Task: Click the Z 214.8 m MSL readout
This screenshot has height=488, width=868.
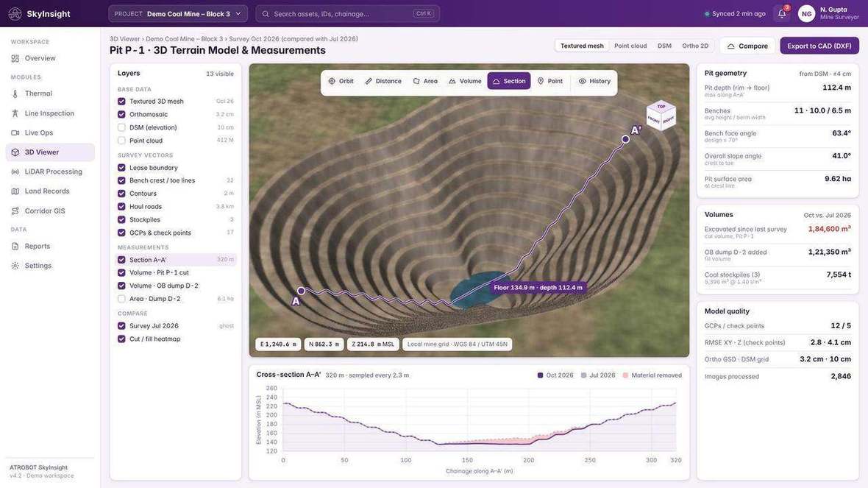Action: pyautogui.click(x=373, y=344)
